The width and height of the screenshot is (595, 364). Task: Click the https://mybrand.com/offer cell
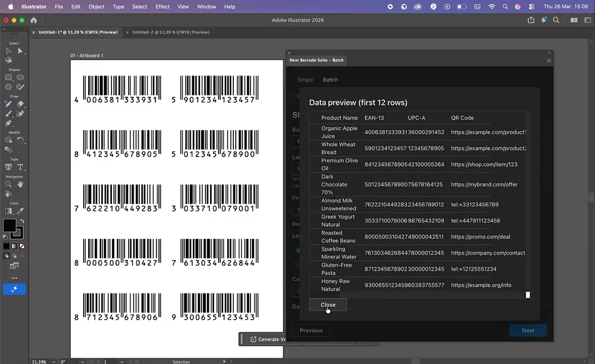tap(484, 184)
